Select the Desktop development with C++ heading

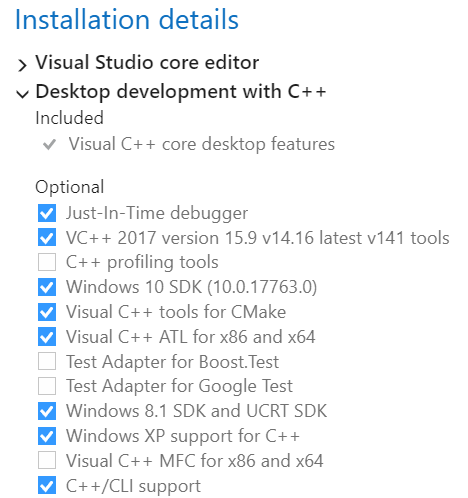pos(181,92)
